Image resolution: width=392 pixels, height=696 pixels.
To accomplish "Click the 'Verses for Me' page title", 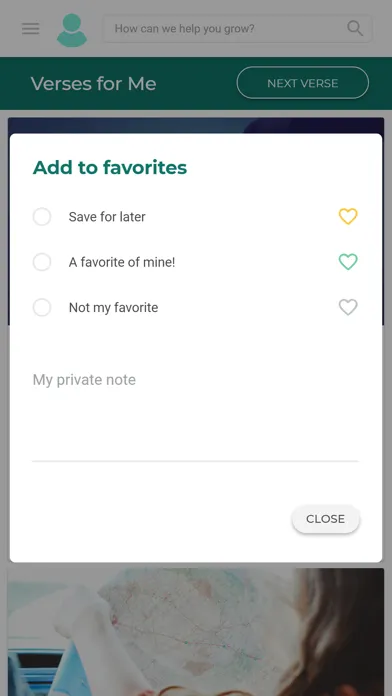I will click(94, 83).
